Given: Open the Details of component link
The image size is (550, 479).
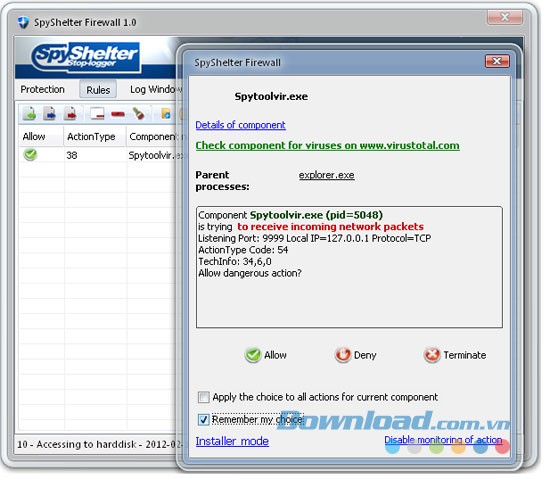Looking at the screenshot, I should (241, 125).
